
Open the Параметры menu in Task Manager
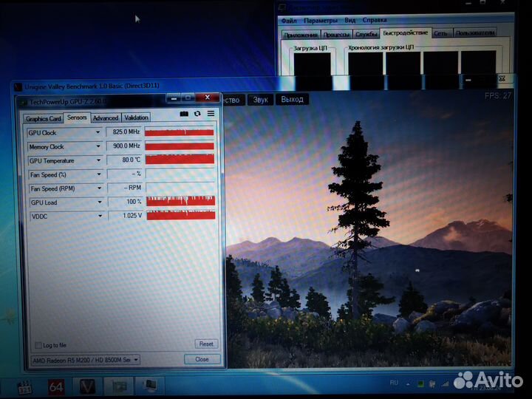click(320, 20)
